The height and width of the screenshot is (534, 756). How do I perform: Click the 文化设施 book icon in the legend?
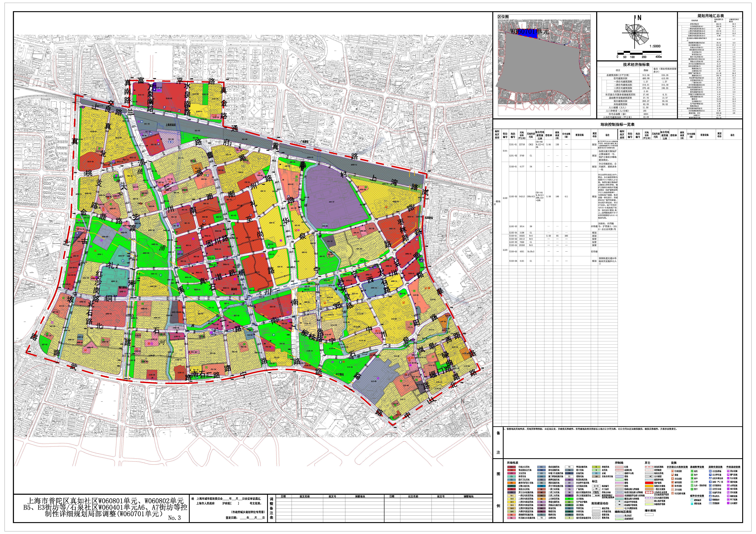pyautogui.click(x=672, y=479)
